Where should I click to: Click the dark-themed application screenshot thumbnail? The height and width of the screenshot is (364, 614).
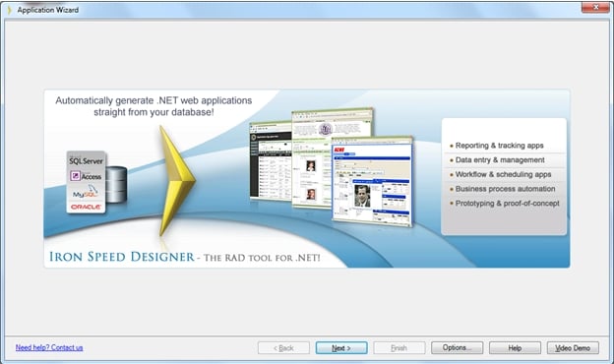271,161
